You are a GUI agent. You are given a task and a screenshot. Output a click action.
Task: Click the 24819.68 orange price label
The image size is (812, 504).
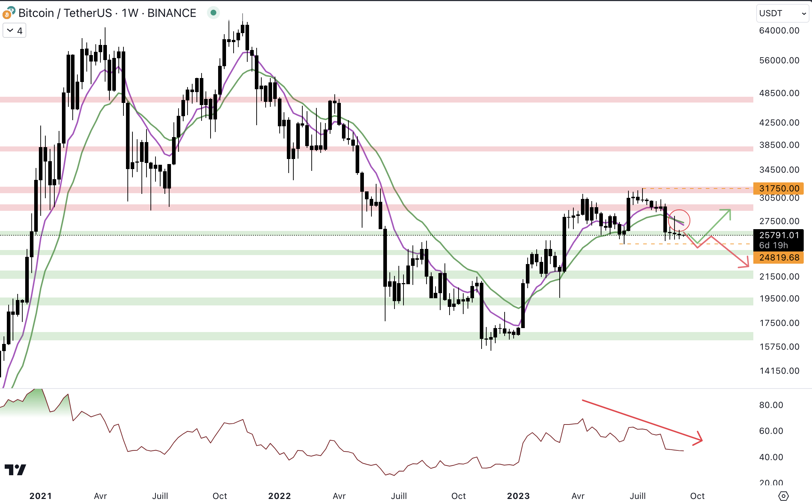[779, 257]
